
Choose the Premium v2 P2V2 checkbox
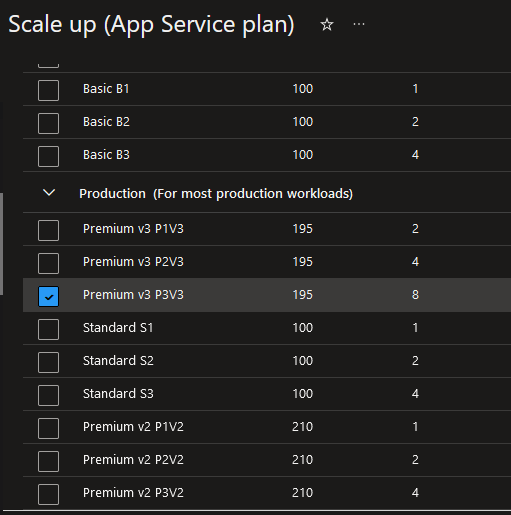coord(48,461)
